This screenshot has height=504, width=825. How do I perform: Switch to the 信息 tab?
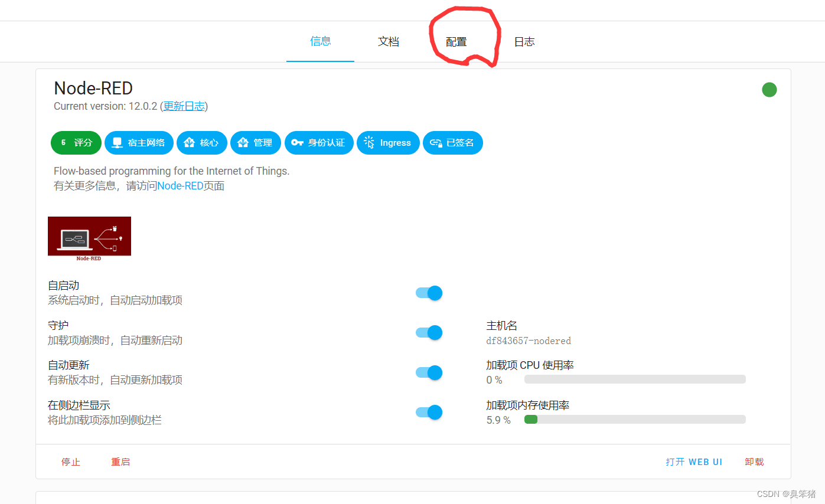point(320,41)
